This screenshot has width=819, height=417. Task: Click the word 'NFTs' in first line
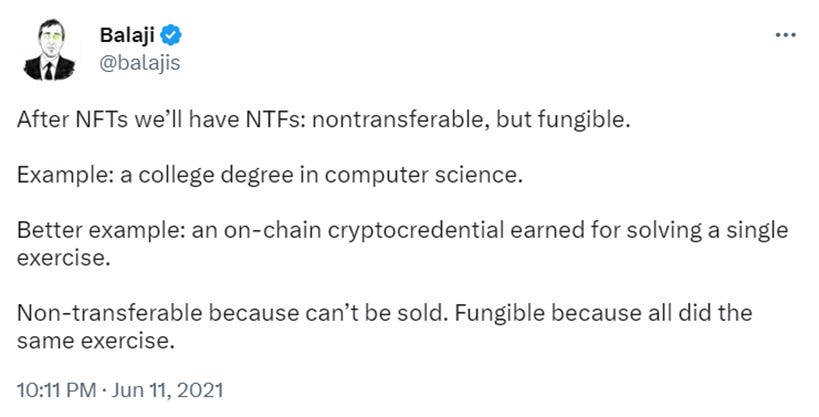[x=102, y=120]
